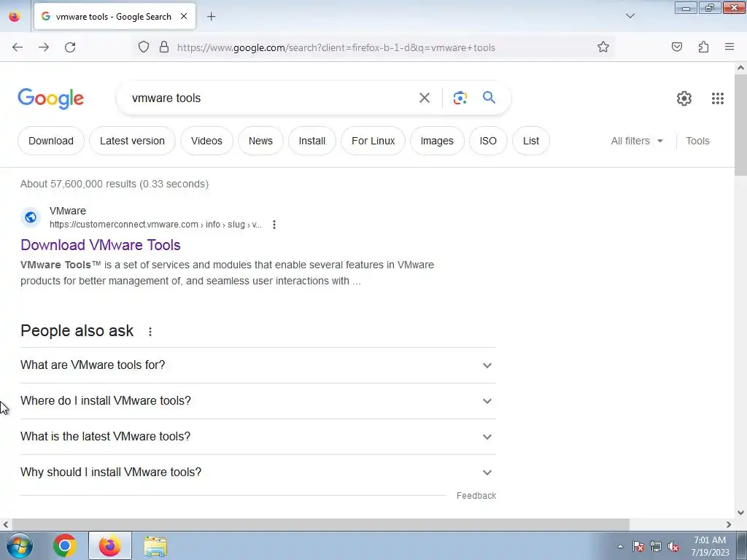Click VMware result globe favicon

tap(31, 217)
